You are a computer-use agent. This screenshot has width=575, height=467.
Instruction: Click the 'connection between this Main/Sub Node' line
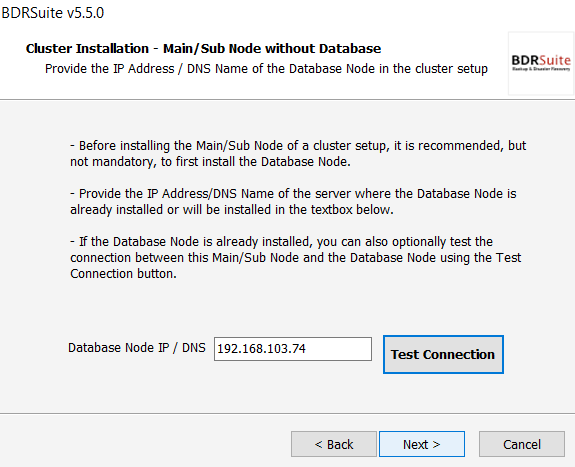(296, 258)
